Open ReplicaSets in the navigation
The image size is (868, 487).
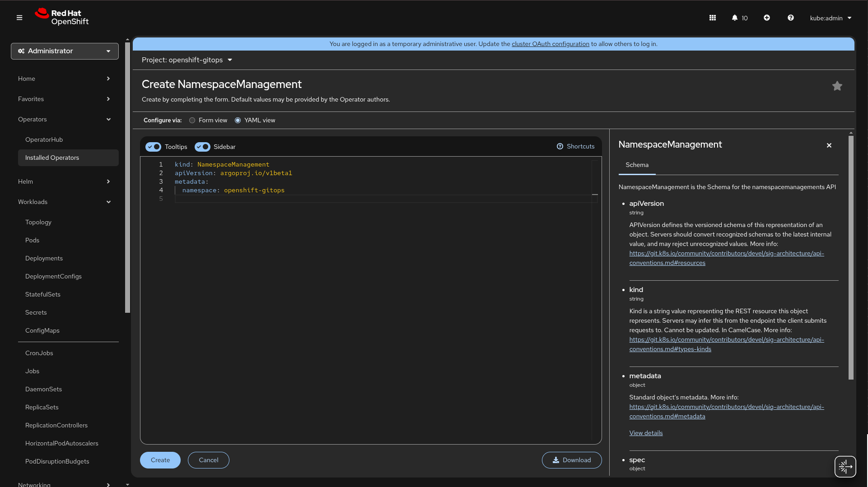[42, 407]
